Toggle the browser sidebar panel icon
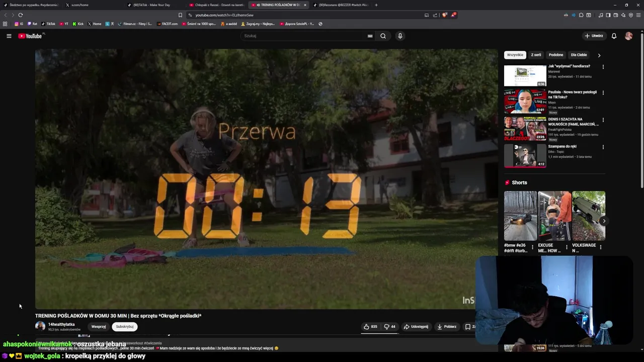Screen dimensions: 644x362 (608, 15)
